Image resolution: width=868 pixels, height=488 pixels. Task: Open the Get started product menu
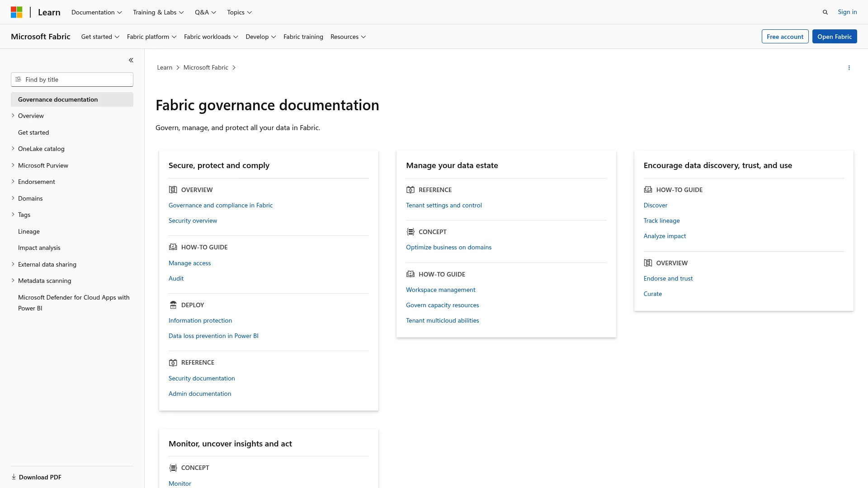[100, 37]
